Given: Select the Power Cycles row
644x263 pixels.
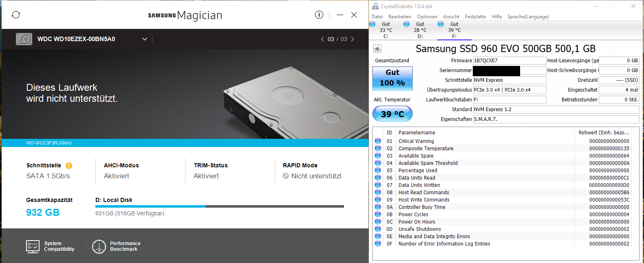Looking at the screenshot, I should (502, 215).
